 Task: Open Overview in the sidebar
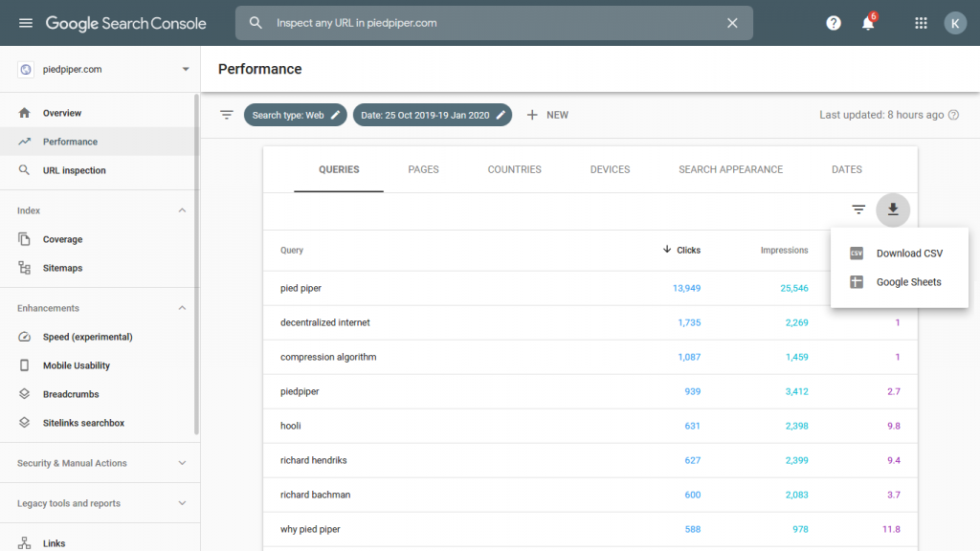(99, 113)
